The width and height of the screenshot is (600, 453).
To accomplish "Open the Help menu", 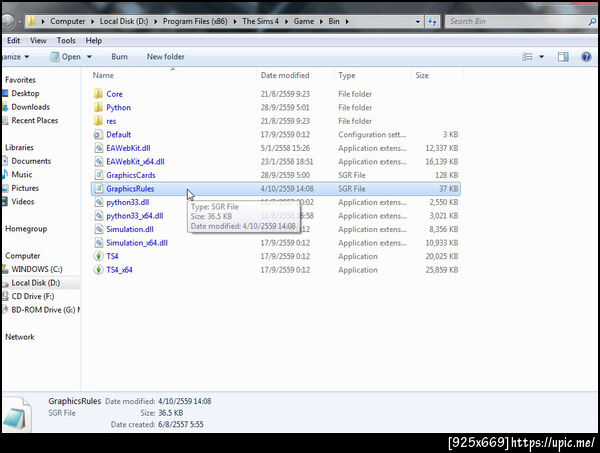I will pos(93,41).
